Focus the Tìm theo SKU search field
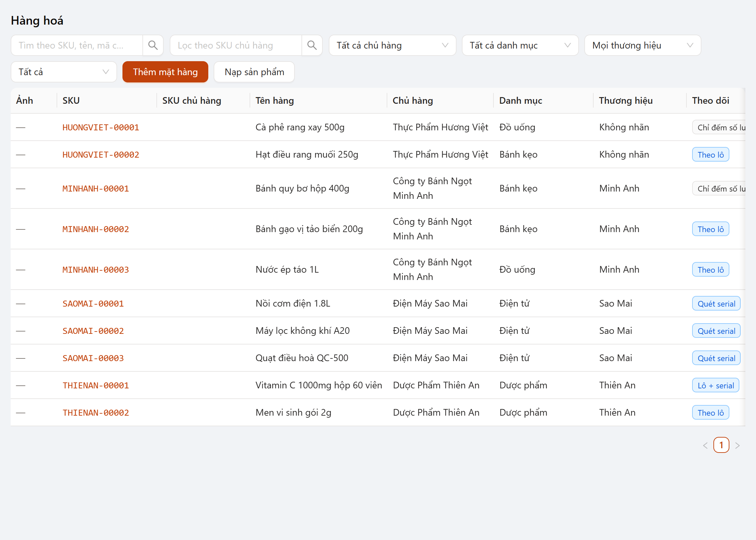 click(77, 45)
